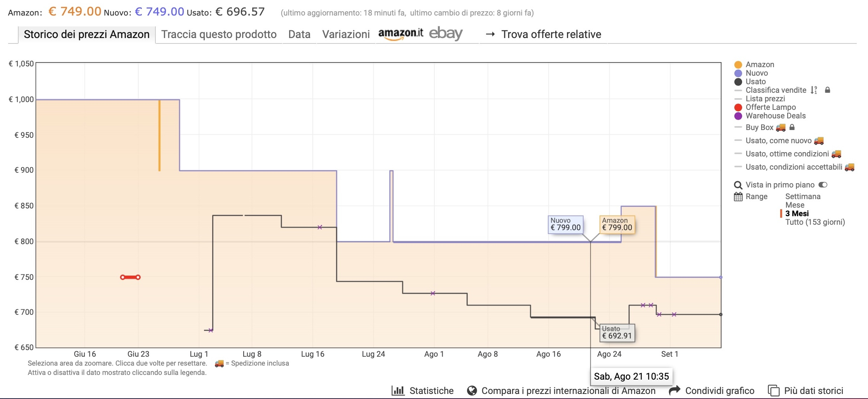Click the magnifier icon beside Vista in primo piano
The width and height of the screenshot is (868, 399).
[738, 185]
